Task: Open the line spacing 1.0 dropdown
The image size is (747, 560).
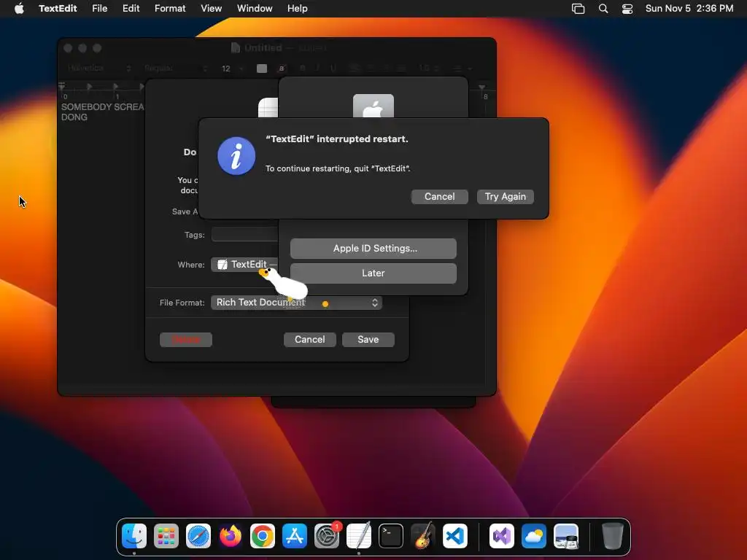Action: [x=429, y=69]
